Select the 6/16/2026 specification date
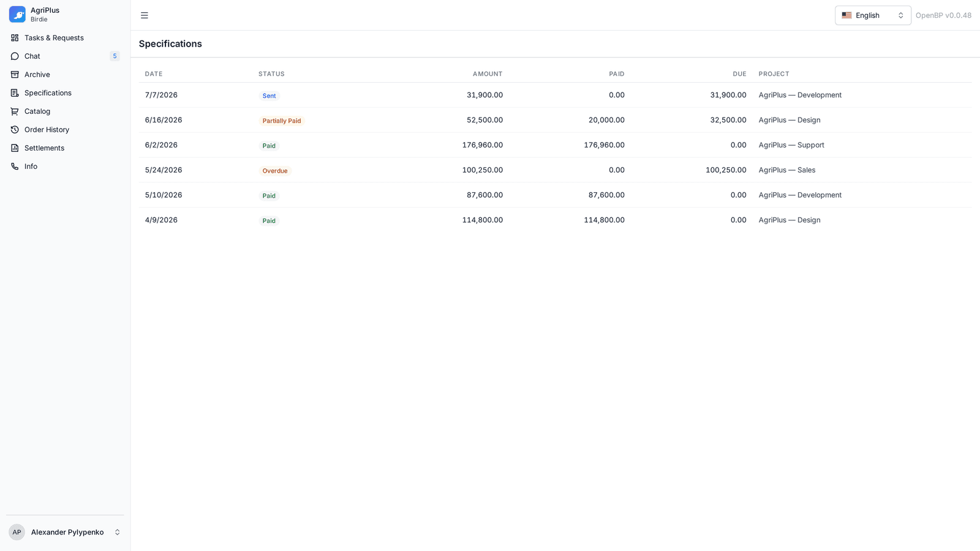Screen dimensions: 980x551 pos(164,120)
